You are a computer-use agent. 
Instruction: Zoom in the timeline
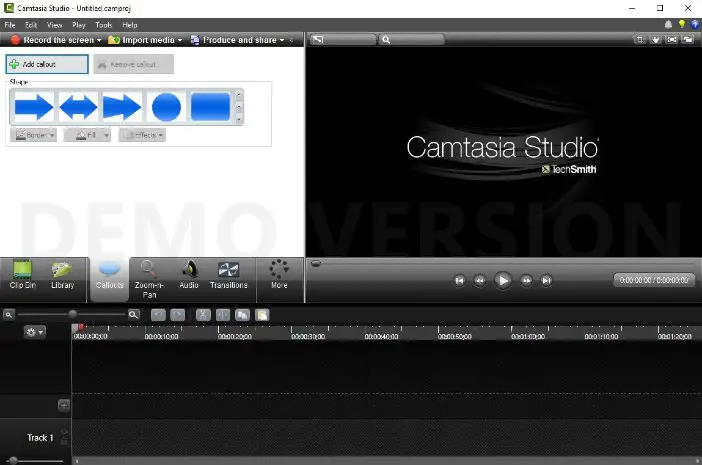pos(133,315)
